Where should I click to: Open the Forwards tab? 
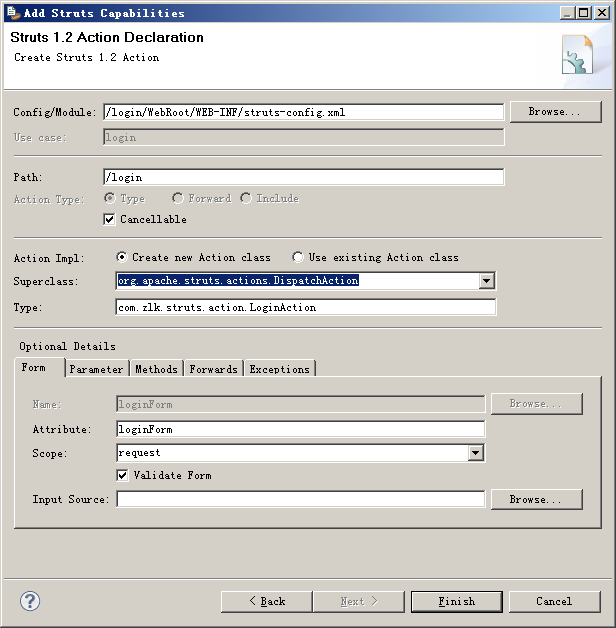pos(213,369)
